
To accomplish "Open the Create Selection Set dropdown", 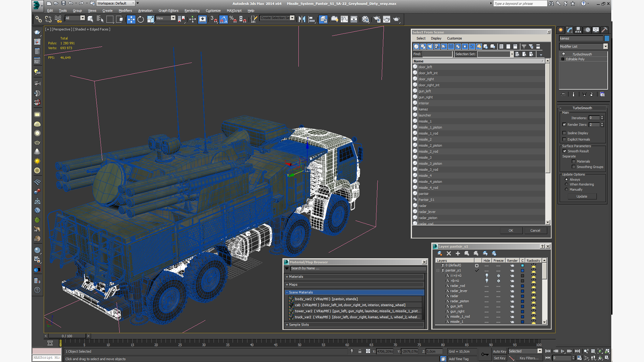I will 277,18.
